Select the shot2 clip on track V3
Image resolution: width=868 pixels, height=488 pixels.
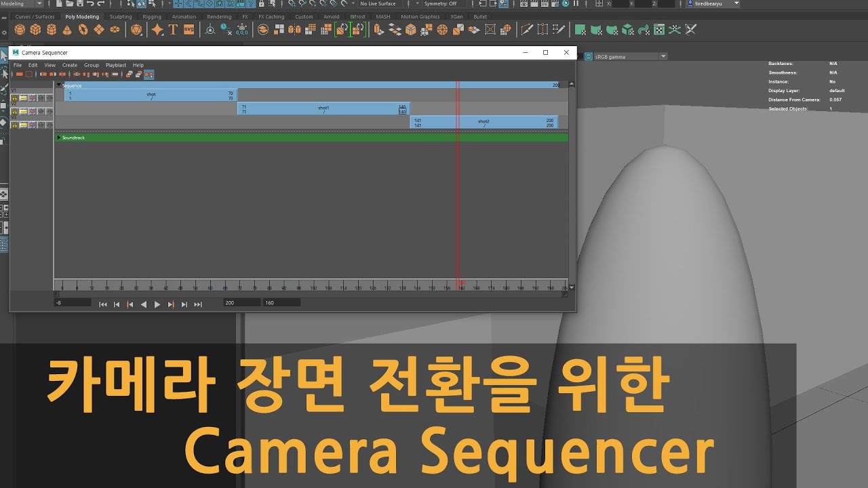[484, 122]
